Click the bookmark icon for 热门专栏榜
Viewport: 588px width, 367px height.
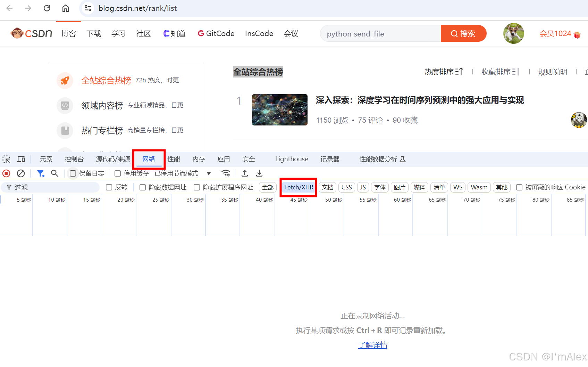point(65,130)
